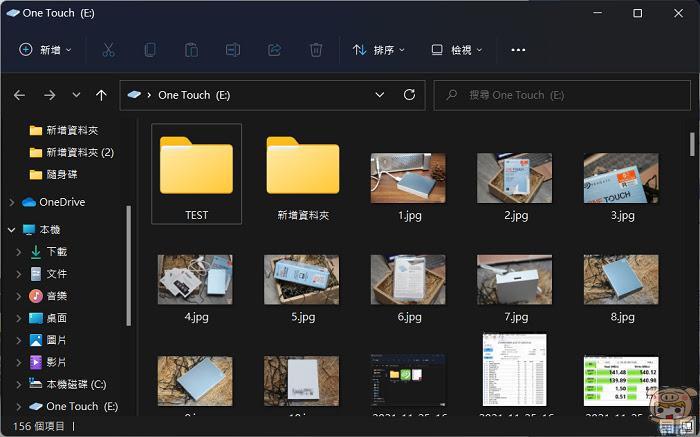This screenshot has height=437, width=700.
Task: Expand the 音樂 tree node
Action: pyautogui.click(x=19, y=296)
